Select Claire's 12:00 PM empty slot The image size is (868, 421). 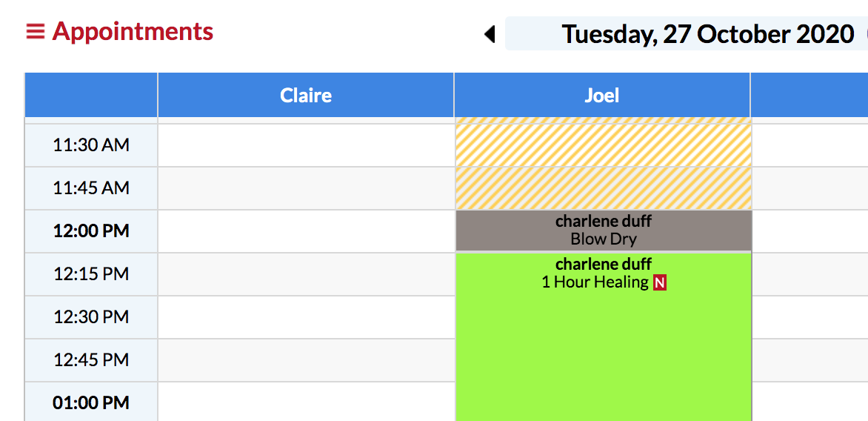coord(306,231)
